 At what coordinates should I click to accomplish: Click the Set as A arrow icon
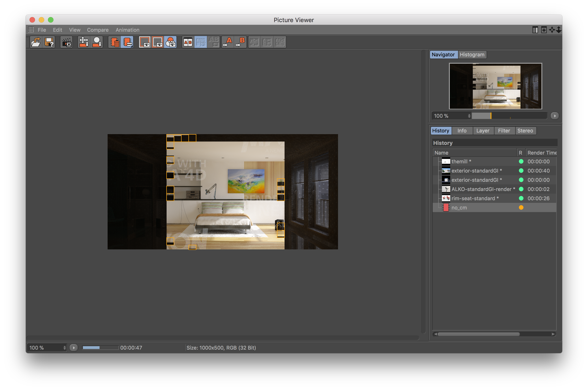click(227, 42)
